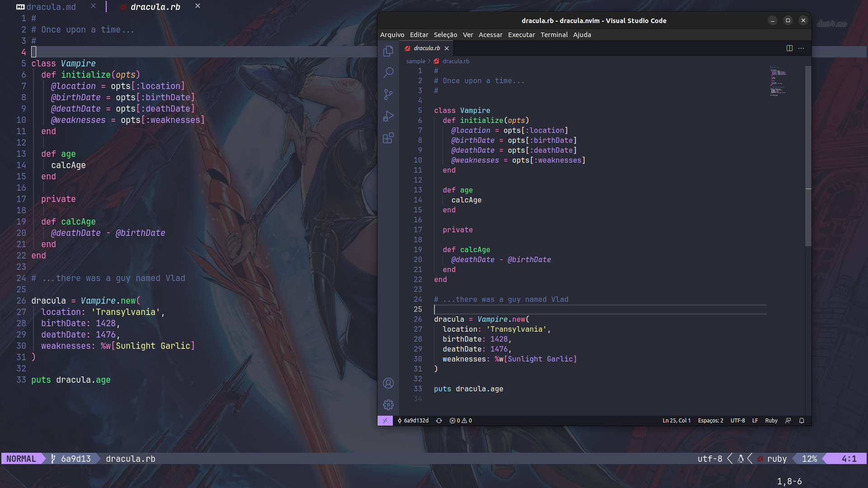The height and width of the screenshot is (488, 868).
Task: Close the dracula.rb tab in VS Code
Action: tap(447, 48)
